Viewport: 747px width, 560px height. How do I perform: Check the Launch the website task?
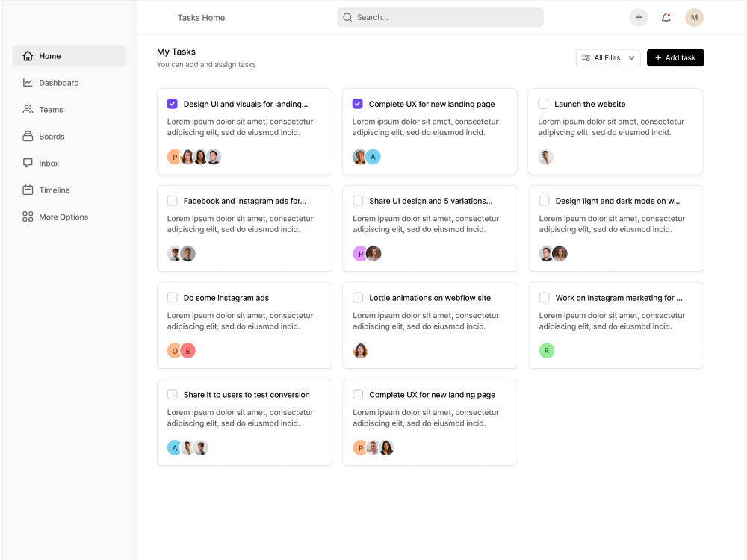(543, 104)
